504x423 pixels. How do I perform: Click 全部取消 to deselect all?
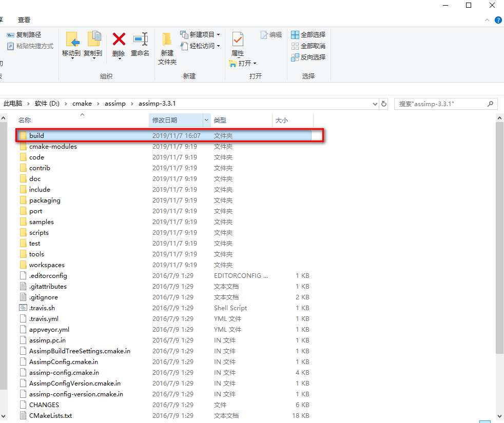pyautogui.click(x=308, y=46)
